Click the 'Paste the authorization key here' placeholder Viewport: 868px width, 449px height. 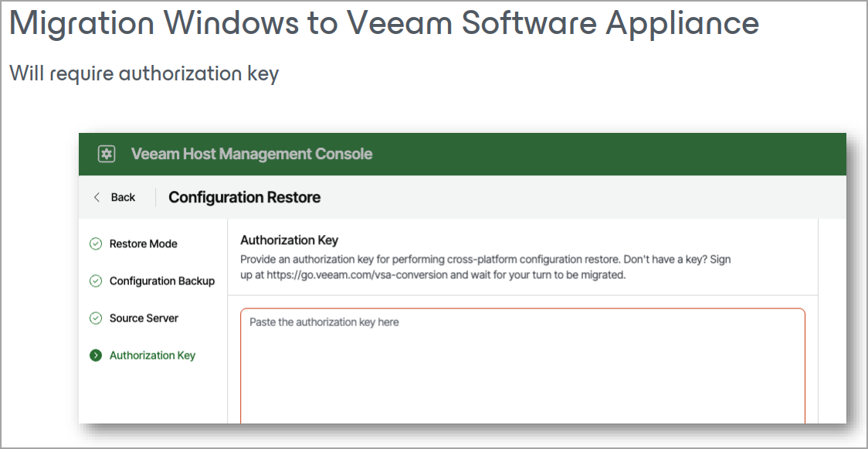(x=324, y=322)
